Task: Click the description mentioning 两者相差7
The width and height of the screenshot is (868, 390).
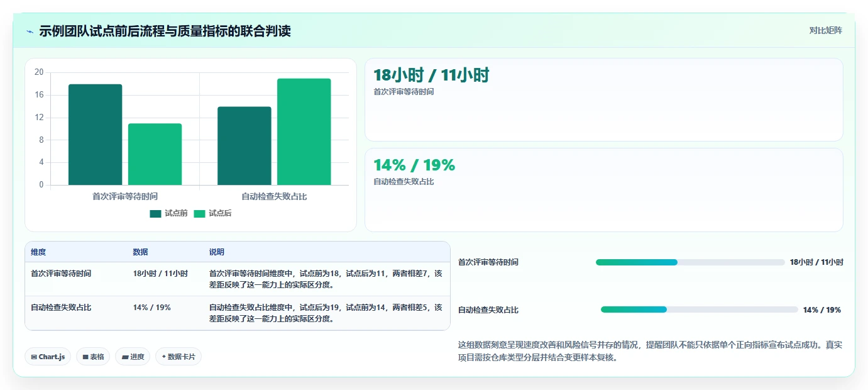Action: pos(326,279)
